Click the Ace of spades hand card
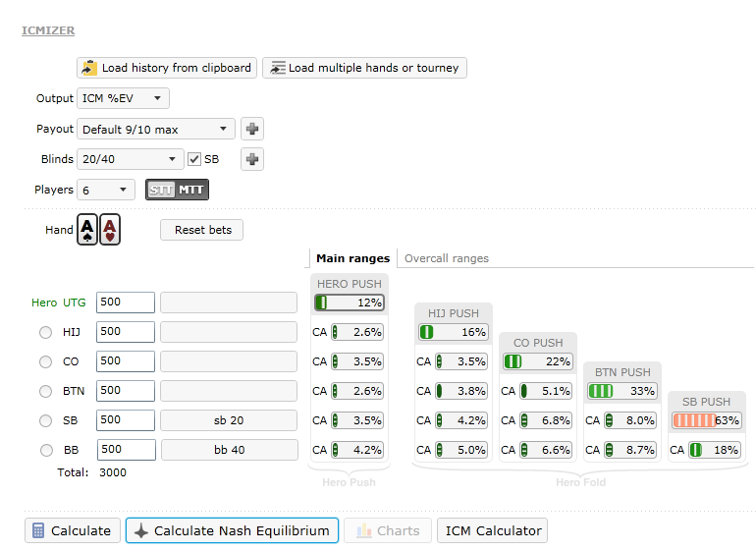 [87, 230]
